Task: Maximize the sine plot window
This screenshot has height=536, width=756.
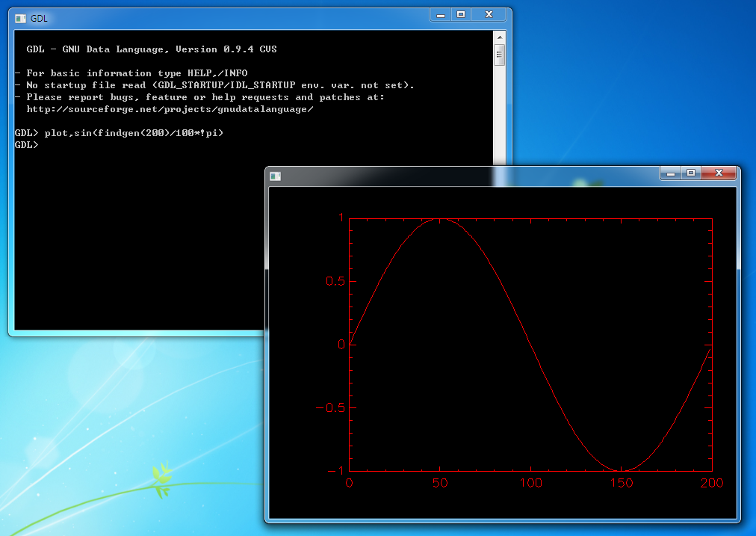Action: tap(691, 173)
